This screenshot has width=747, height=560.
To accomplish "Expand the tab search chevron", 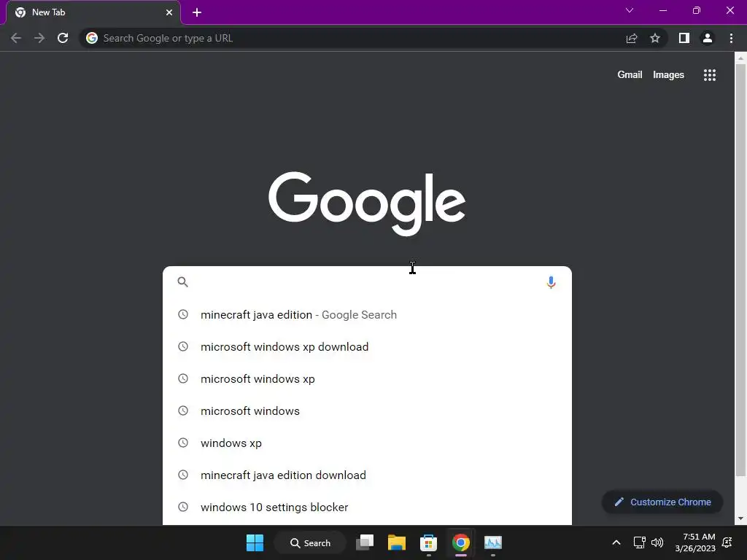I will pos(630,10).
